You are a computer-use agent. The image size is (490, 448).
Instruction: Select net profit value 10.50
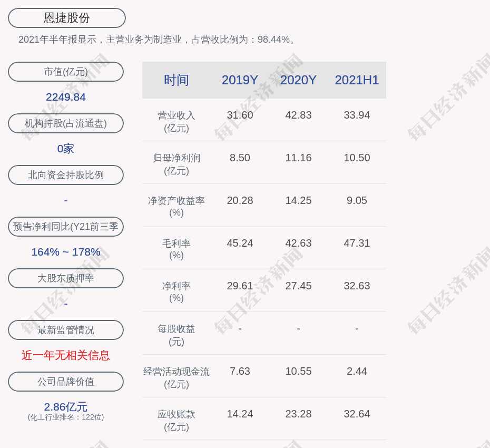(x=357, y=158)
